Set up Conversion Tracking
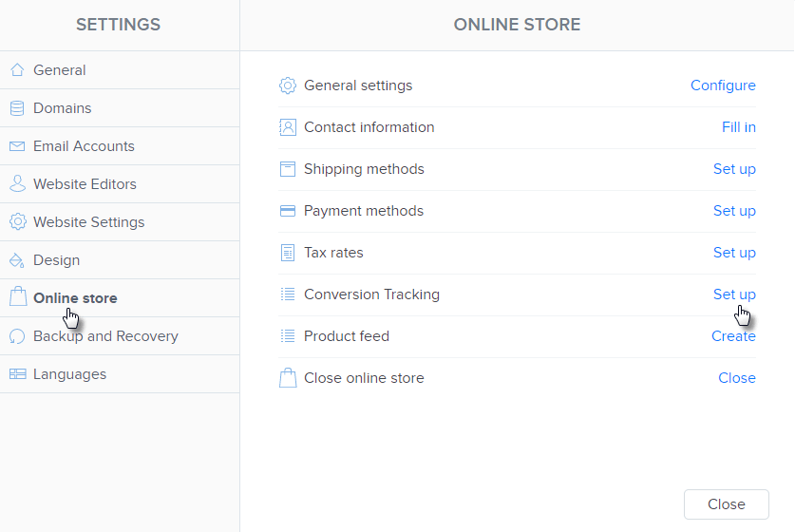795x532 pixels. 734,294
